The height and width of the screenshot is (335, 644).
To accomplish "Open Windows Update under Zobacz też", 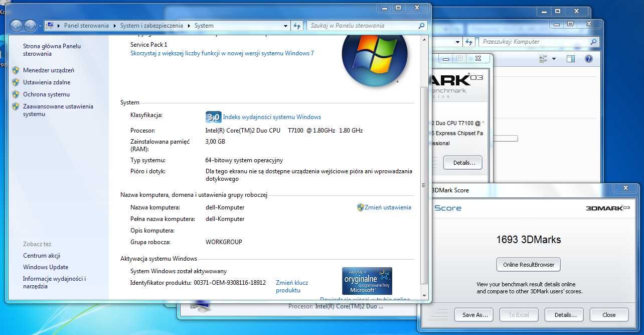I will click(x=46, y=267).
